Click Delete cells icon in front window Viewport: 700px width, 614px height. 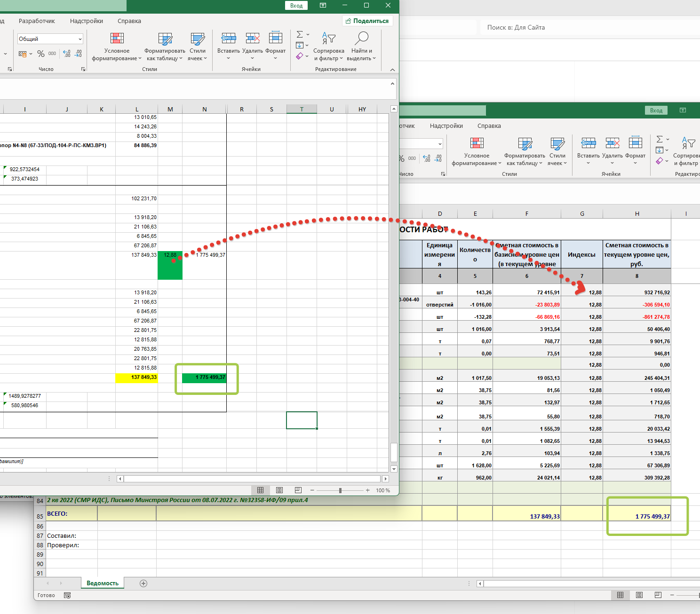253,39
